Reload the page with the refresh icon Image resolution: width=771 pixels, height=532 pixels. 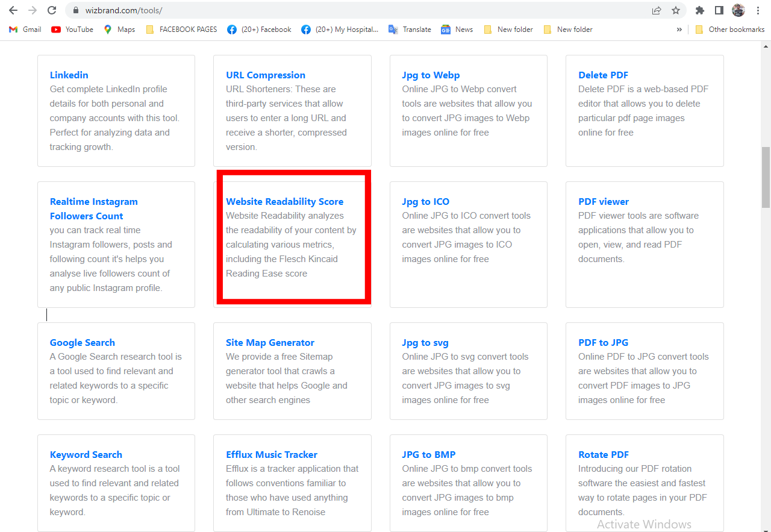[51, 10]
